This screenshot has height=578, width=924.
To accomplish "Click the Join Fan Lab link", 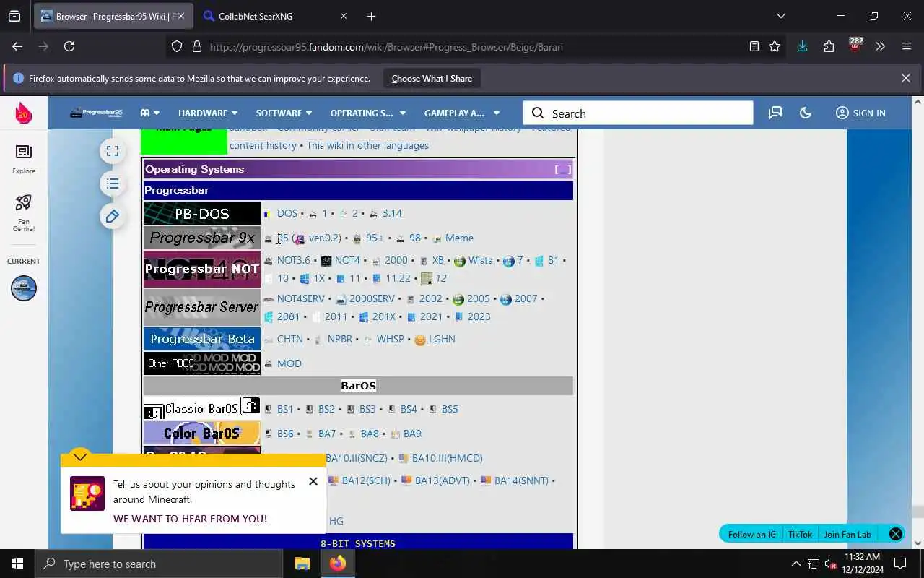I will [x=847, y=535].
